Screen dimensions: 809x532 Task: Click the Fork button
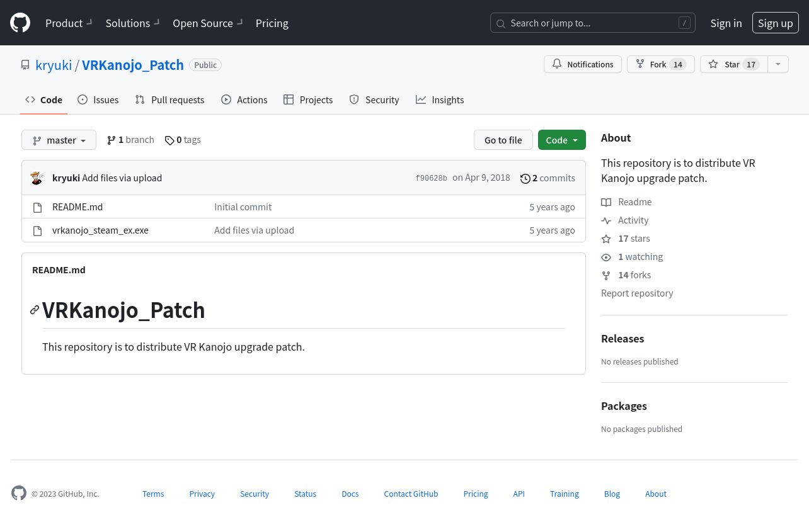[x=660, y=64]
